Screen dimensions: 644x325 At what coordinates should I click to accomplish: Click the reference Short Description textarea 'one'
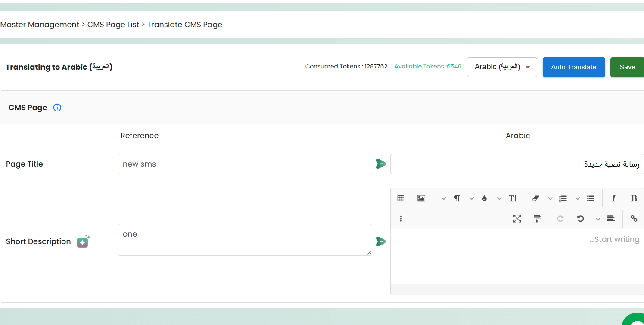pyautogui.click(x=245, y=240)
